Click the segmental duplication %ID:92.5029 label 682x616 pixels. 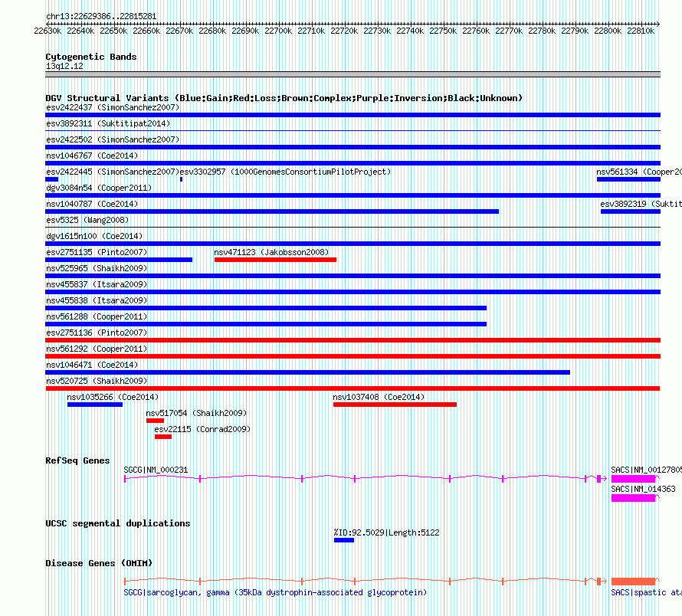coord(386,533)
